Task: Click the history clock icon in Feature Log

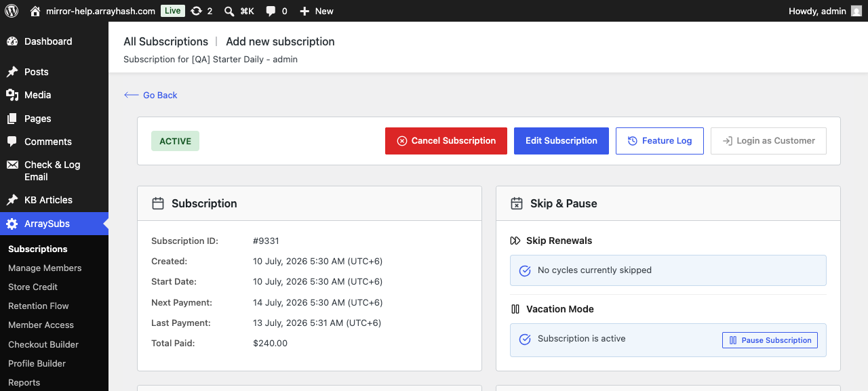Action: tap(632, 141)
